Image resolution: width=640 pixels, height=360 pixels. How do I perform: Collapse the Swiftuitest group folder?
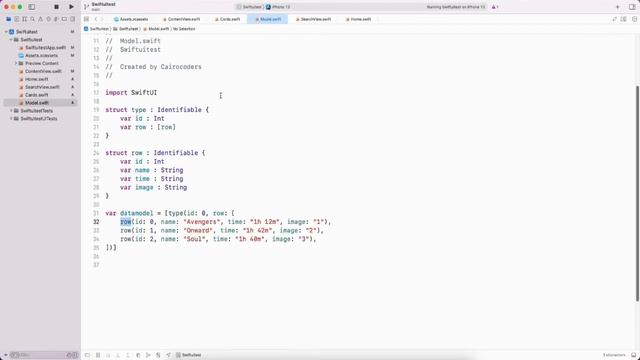point(11,40)
